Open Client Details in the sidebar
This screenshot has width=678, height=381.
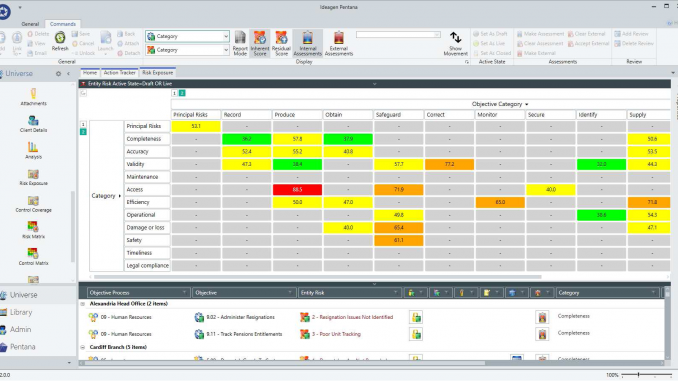click(33, 124)
